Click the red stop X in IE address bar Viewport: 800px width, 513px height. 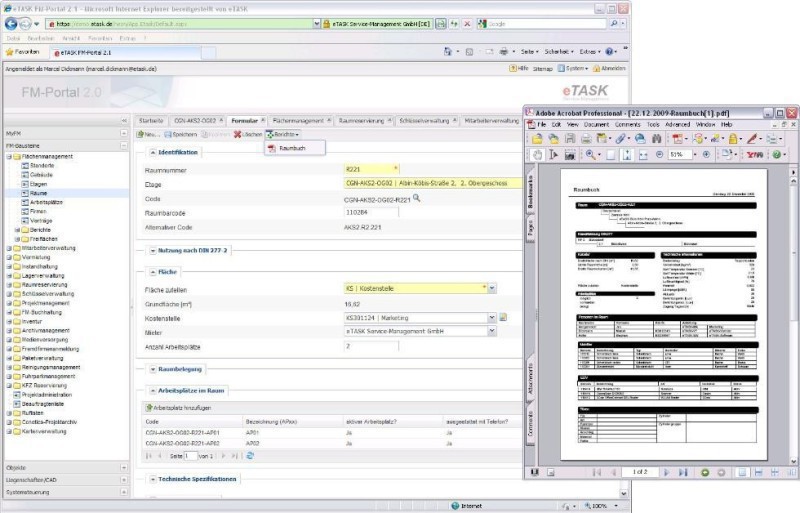click(x=467, y=23)
